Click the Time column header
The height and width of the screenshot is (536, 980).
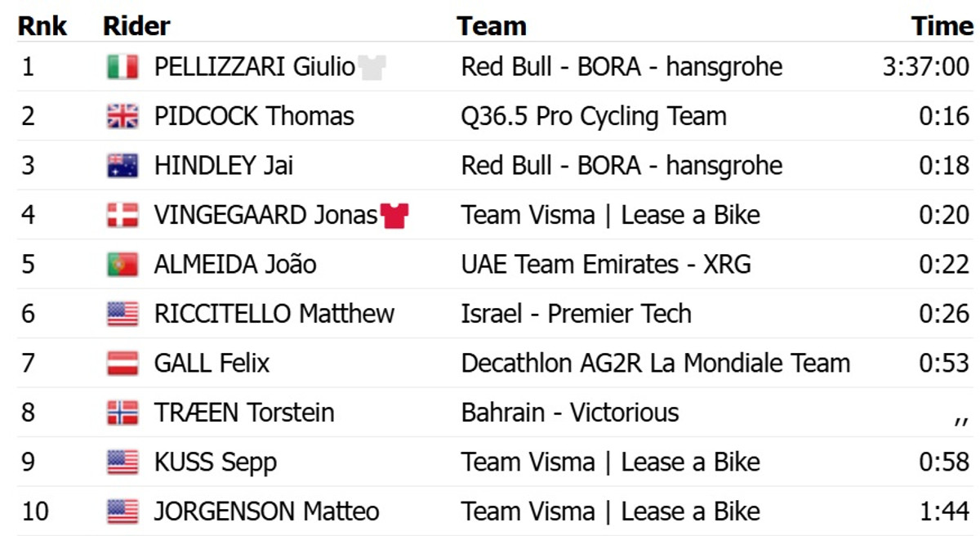[942, 26]
